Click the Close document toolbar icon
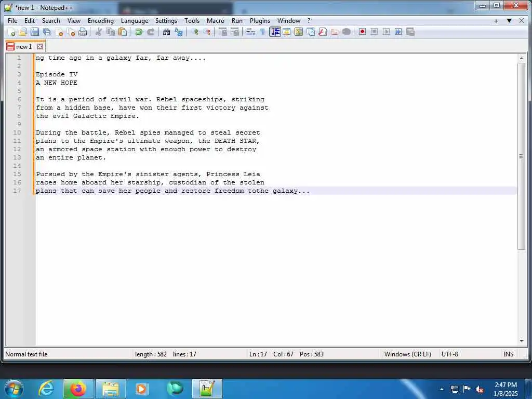The height and width of the screenshot is (399, 532). tap(59, 32)
